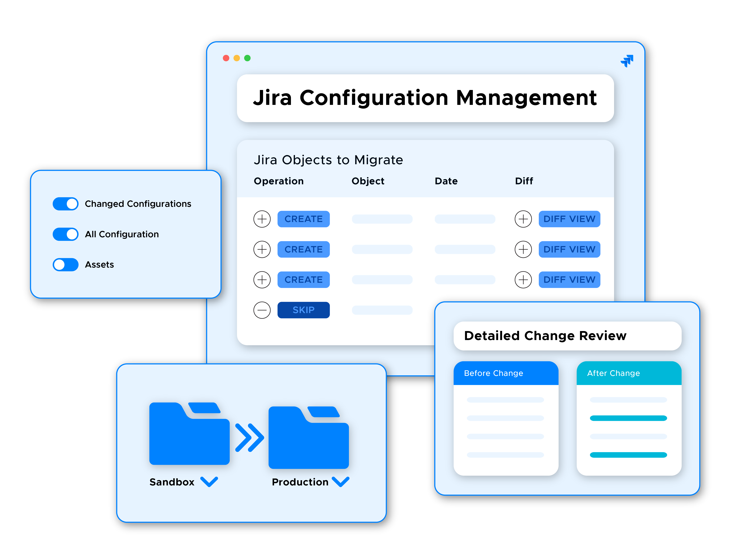The width and height of the screenshot is (729, 560).
Task: Expand the Sandbox dropdown chevron
Action: pos(209,482)
